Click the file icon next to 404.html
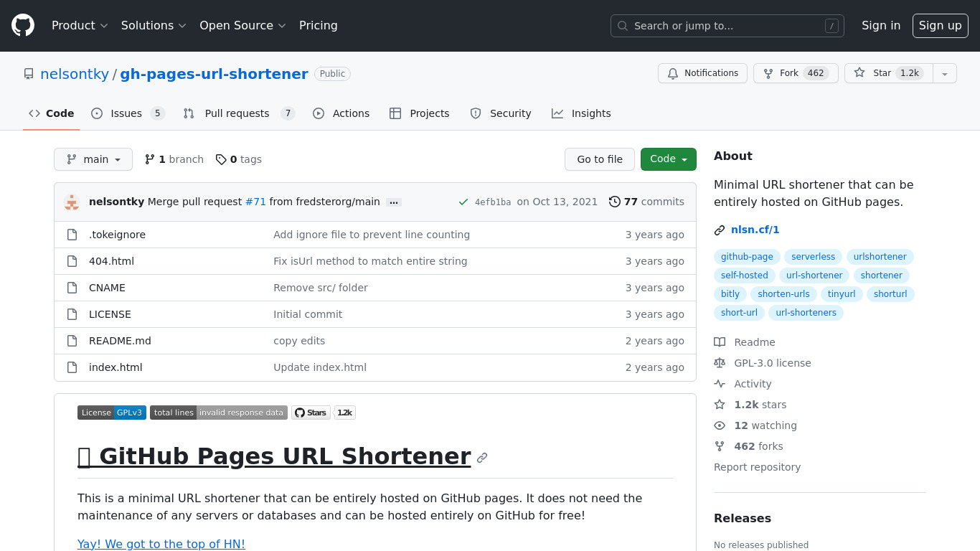Screen dimensions: 980x551 (72, 261)
